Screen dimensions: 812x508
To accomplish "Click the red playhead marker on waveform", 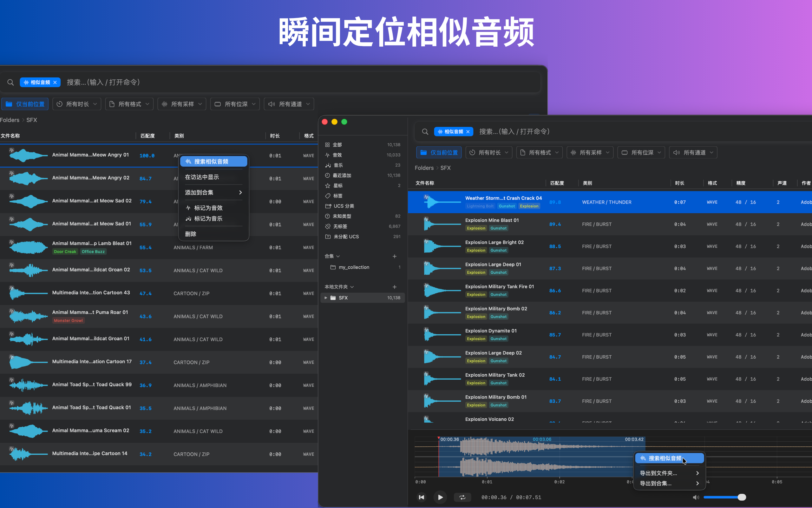I will pos(439,438).
